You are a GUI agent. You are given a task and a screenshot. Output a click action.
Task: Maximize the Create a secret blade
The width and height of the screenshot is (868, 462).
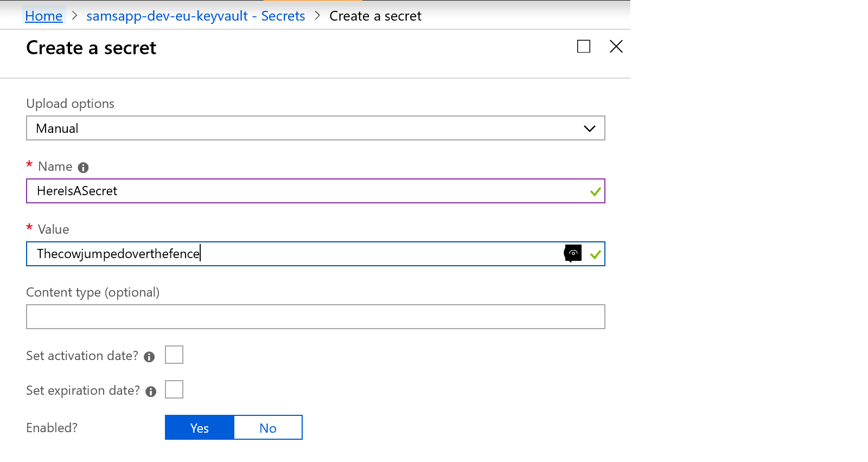point(583,47)
